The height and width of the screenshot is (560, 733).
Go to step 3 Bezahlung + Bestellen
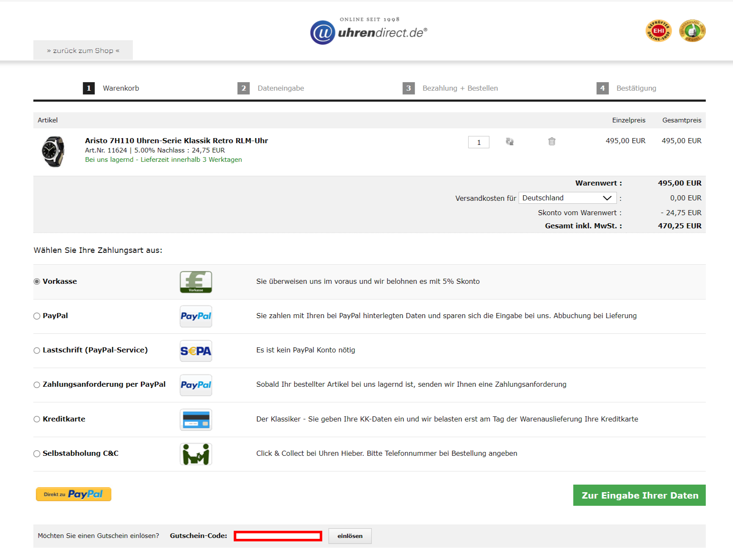coord(450,88)
